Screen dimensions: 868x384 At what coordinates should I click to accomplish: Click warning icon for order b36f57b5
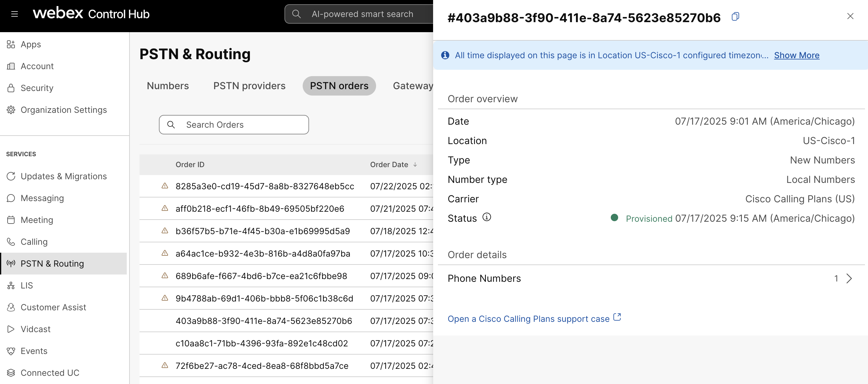click(165, 231)
